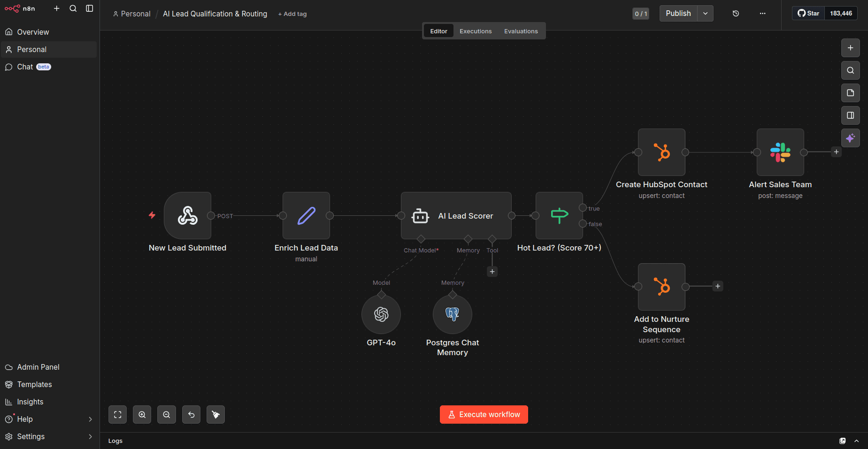The width and height of the screenshot is (868, 449).
Task: Click the workflow version history icon near Publish
Action: pos(735,14)
